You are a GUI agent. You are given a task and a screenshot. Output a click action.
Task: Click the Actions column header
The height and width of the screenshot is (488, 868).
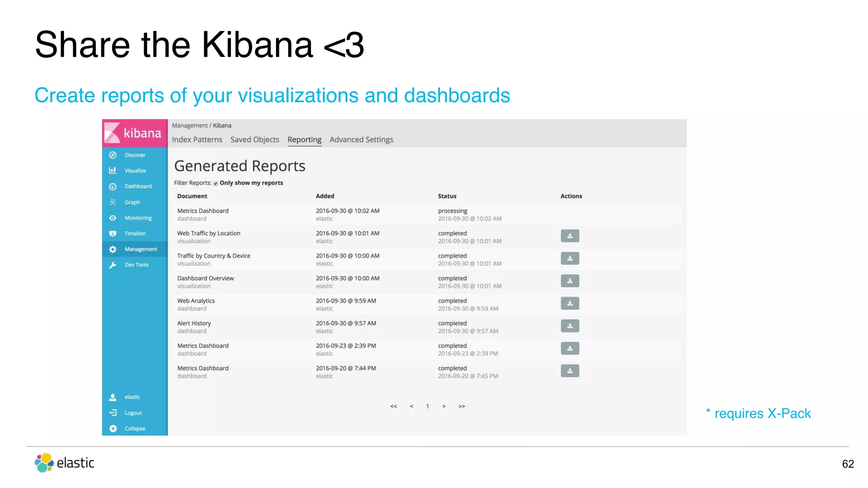point(571,196)
